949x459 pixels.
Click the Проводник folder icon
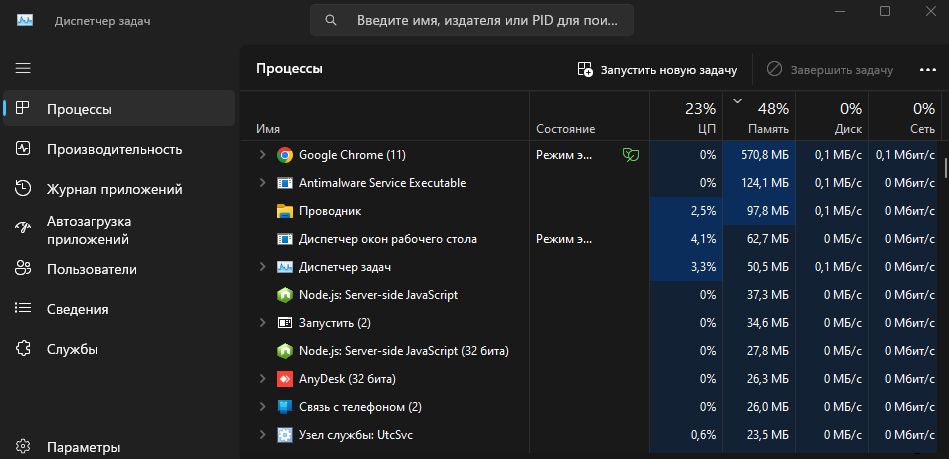click(x=284, y=211)
